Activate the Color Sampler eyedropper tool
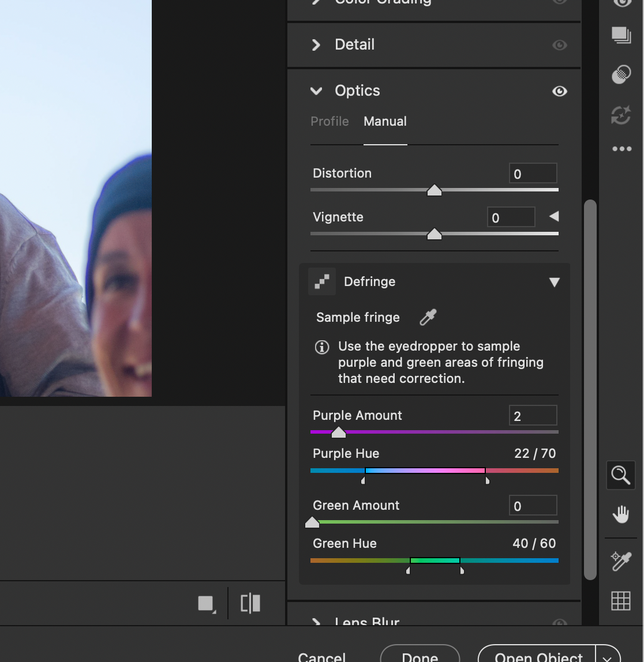644x662 pixels. 621,561
